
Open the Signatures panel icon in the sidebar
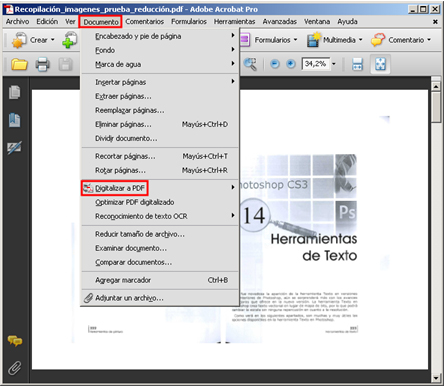pos(14,147)
